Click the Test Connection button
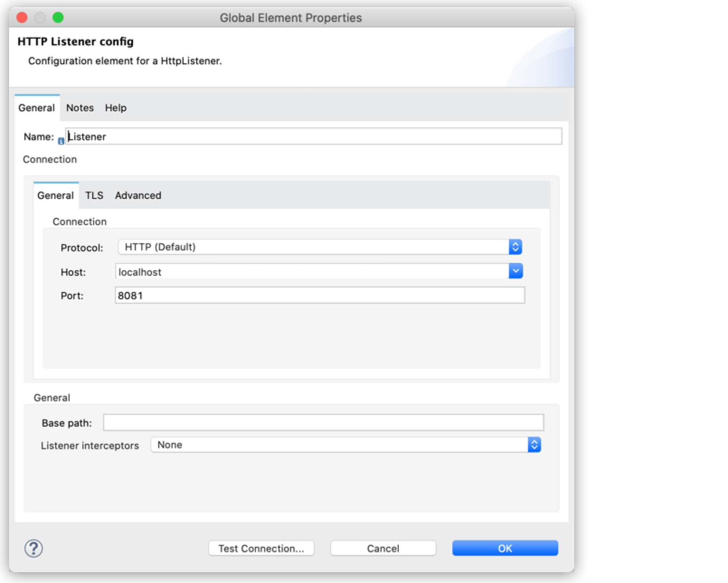728x583 pixels. 261,548
